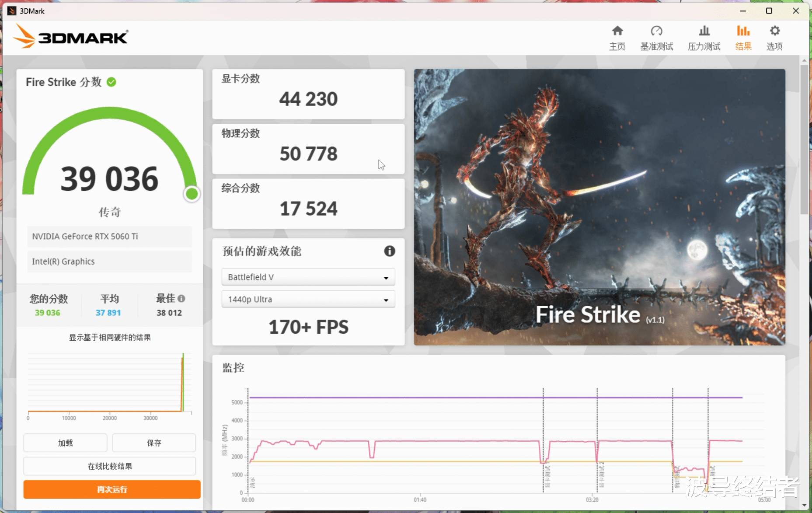Viewport: 812px width, 513px height.
Task: Click the green validation checkmark icon
Action: pos(112,82)
